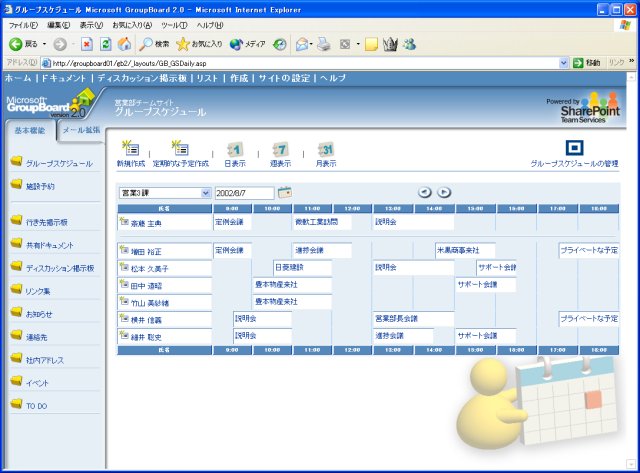Expand the 営業3課 group dropdown

[x=206, y=192]
